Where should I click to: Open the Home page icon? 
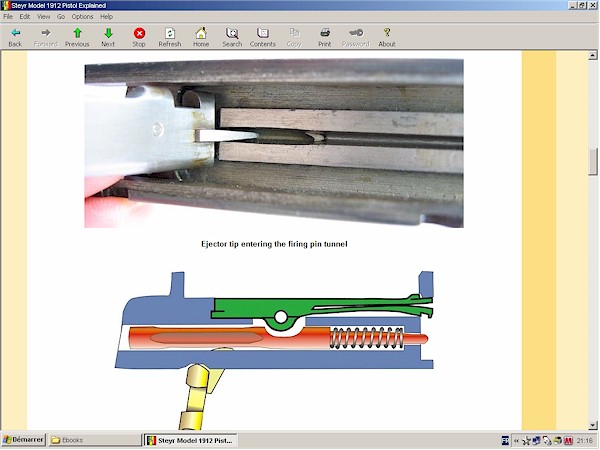pos(201,38)
